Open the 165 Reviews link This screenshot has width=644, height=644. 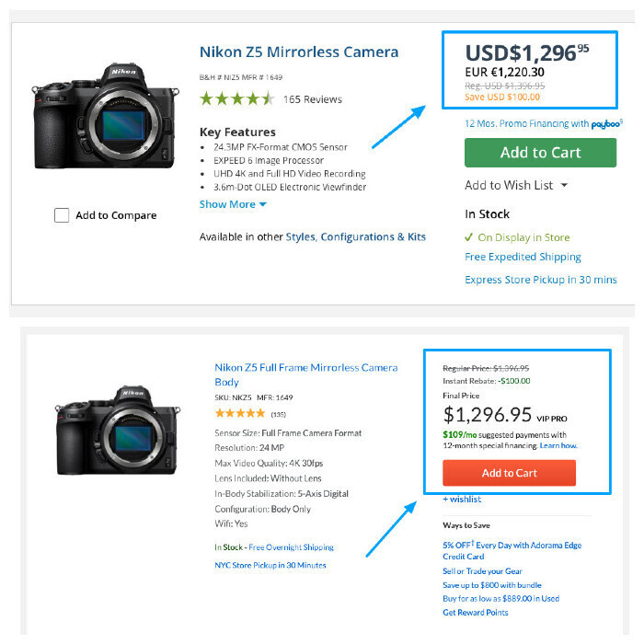click(312, 99)
